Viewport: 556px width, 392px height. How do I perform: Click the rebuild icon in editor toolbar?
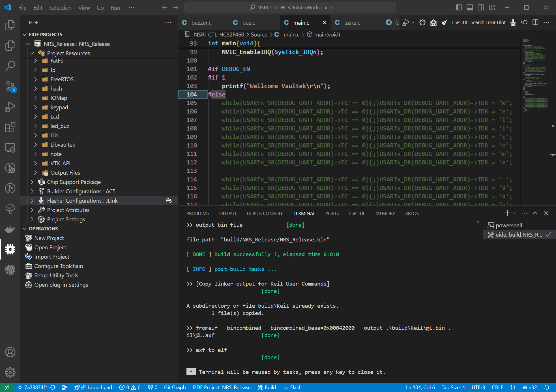pos(433,22)
